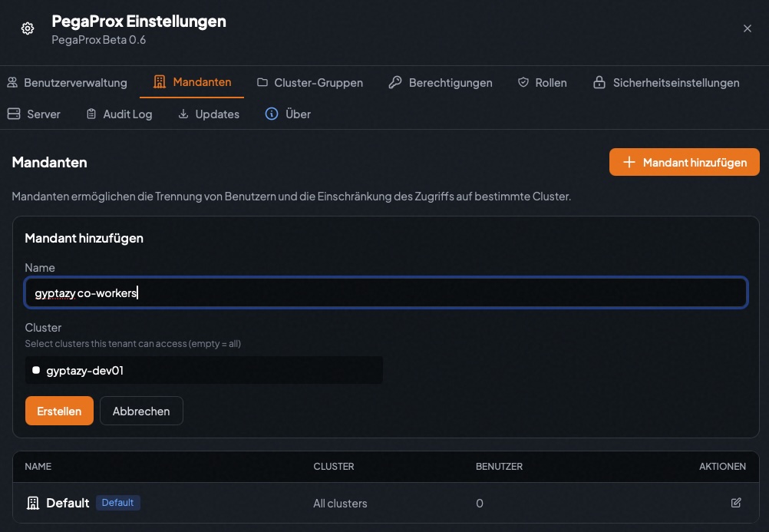Click the clipboard icon beside Audit Log

[x=90, y=113]
